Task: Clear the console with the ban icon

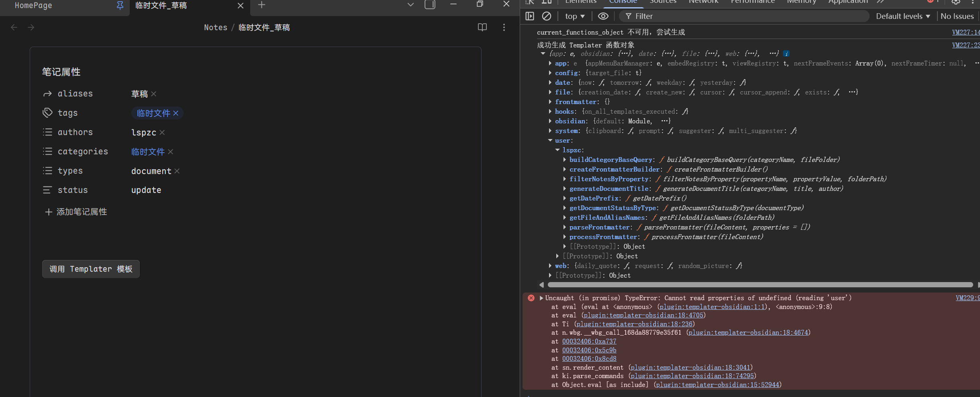Action: tap(546, 16)
